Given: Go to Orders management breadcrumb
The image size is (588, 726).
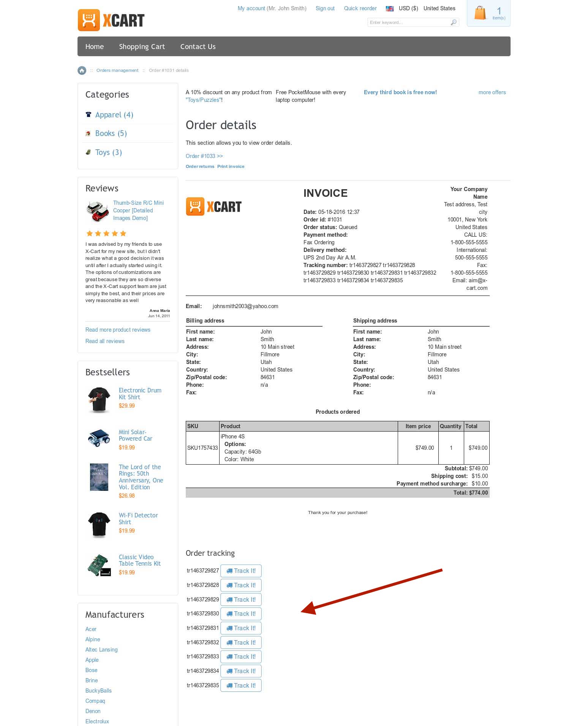Looking at the screenshot, I should click(x=117, y=70).
